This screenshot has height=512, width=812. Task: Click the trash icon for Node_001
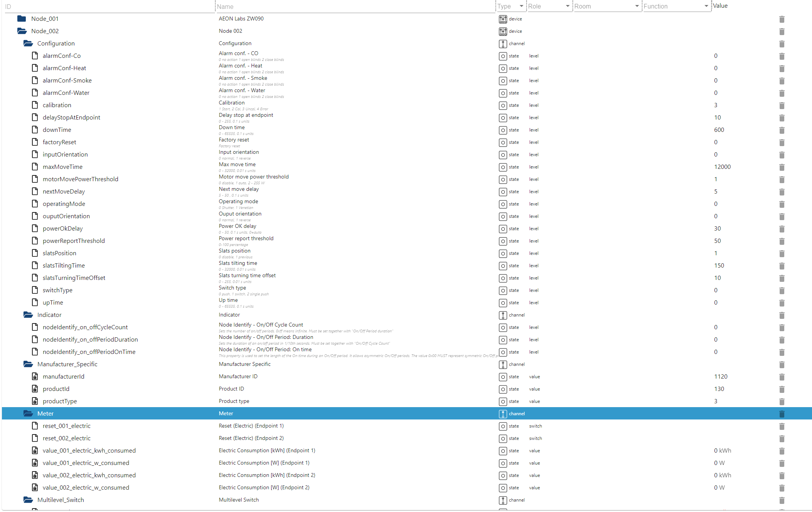782,19
